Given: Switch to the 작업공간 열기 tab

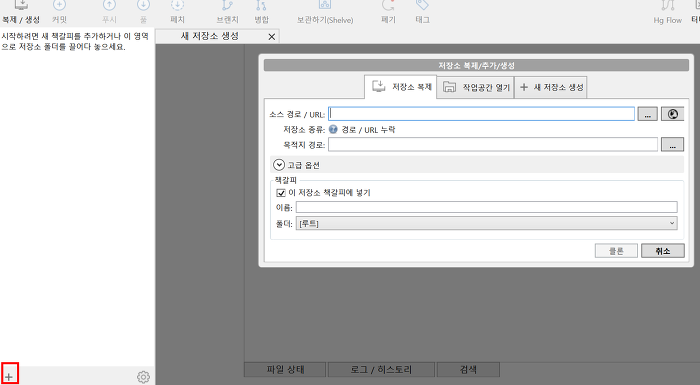Looking at the screenshot, I should click(475, 87).
